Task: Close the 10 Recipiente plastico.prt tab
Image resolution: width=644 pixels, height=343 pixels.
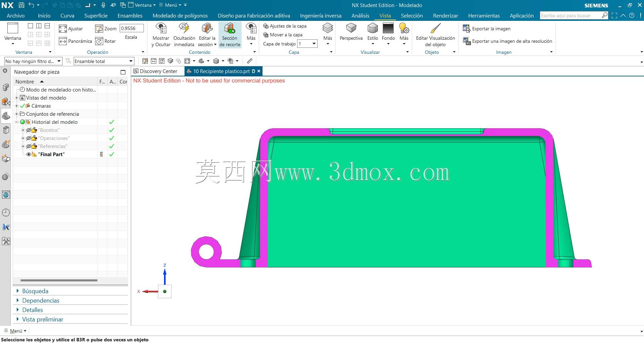Action: click(259, 71)
